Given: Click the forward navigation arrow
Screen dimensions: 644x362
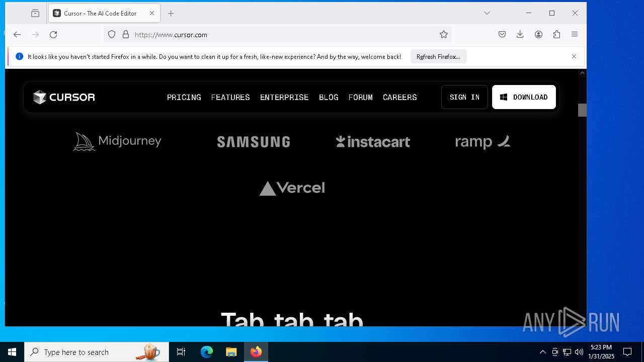Looking at the screenshot, I should click(x=35, y=35).
